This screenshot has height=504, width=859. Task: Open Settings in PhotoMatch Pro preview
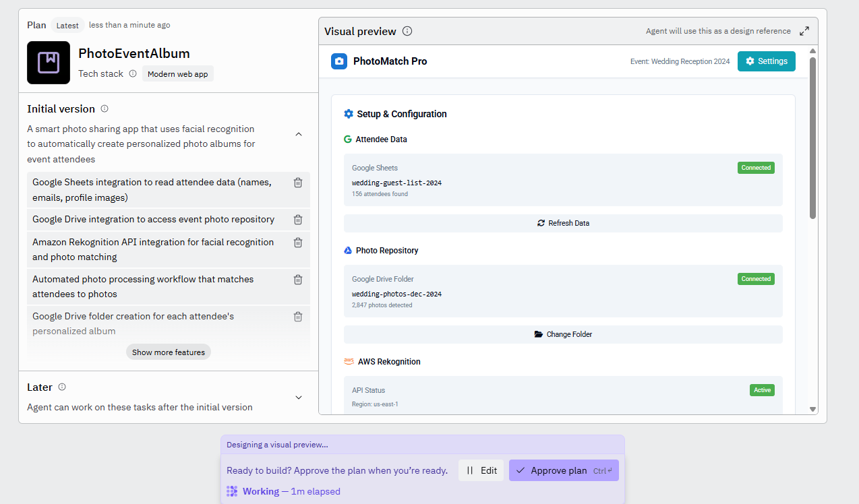767,61
